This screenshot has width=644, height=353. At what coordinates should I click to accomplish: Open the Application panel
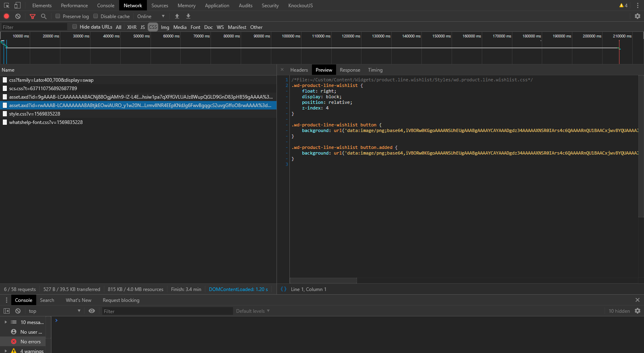click(217, 6)
